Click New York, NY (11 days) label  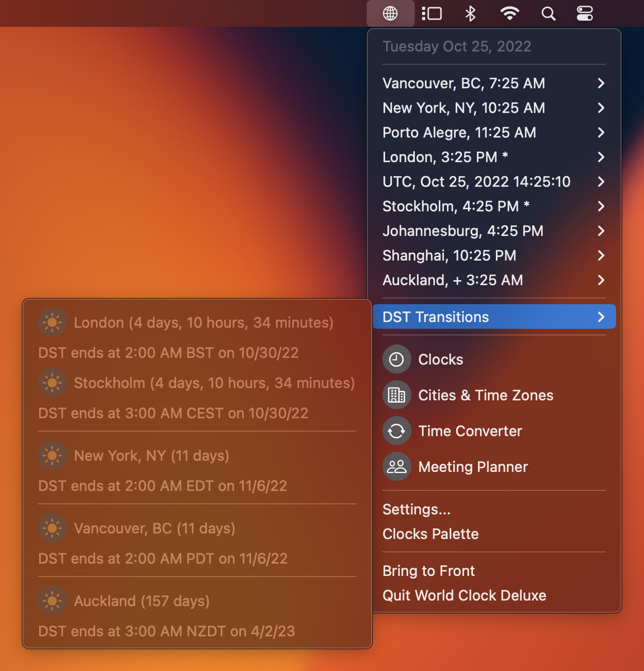click(151, 456)
